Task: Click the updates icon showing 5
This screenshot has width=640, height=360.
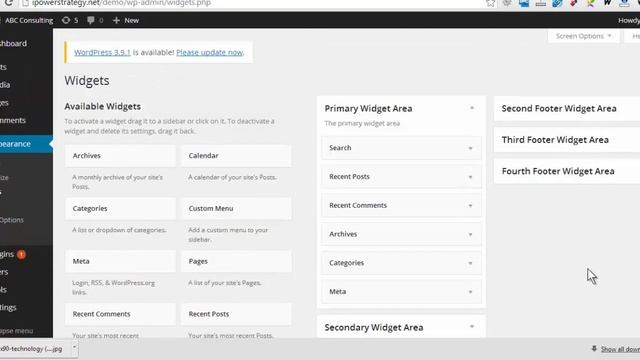Action: tap(70, 20)
